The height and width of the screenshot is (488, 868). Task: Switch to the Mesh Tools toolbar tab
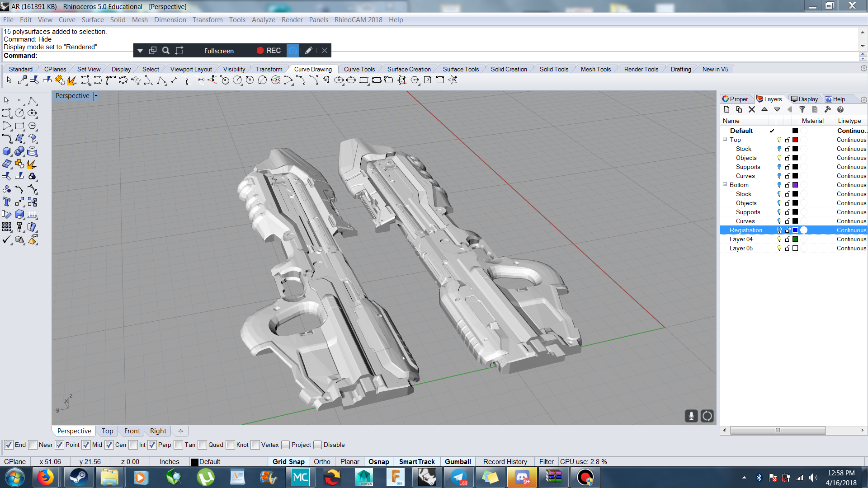click(595, 69)
